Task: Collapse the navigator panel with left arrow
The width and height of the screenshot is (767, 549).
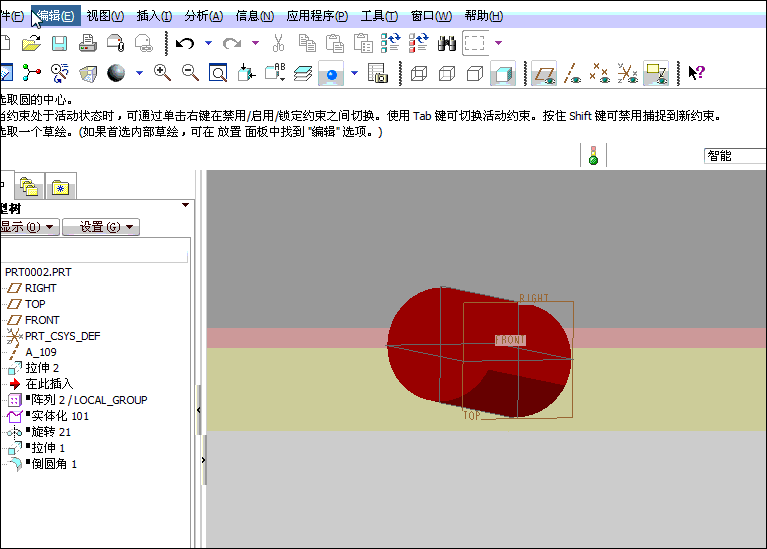Action: tap(199, 410)
